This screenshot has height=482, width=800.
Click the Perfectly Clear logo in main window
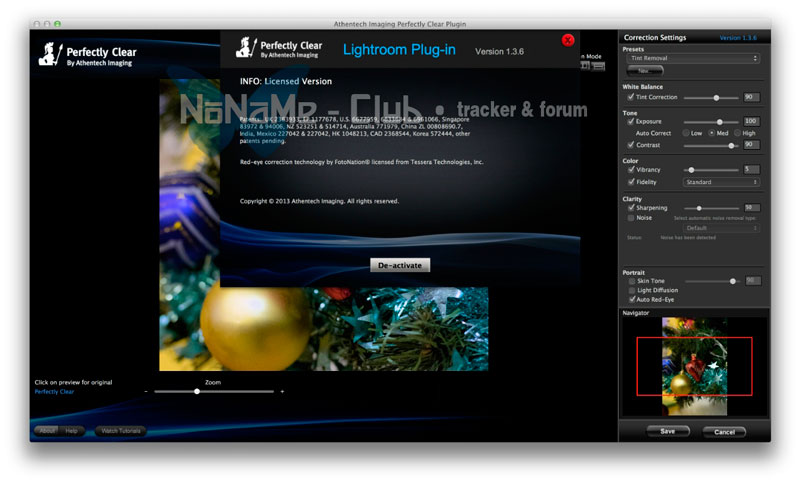point(88,55)
